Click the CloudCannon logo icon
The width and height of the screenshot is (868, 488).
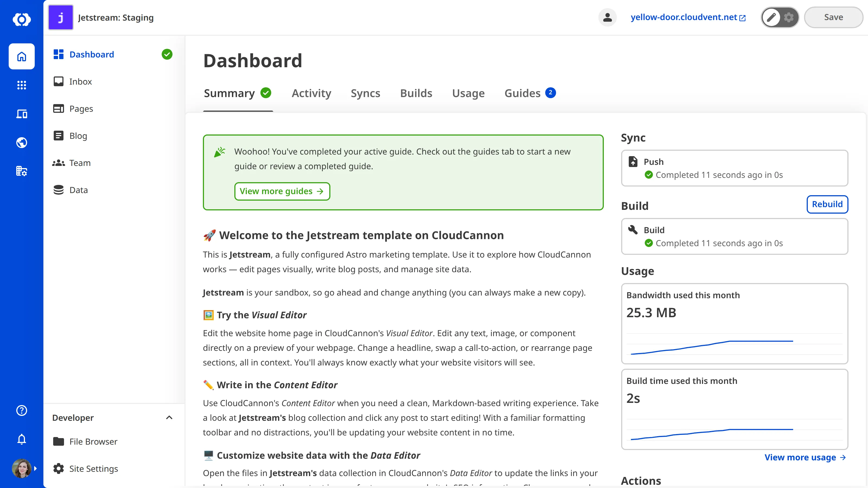coord(22,19)
